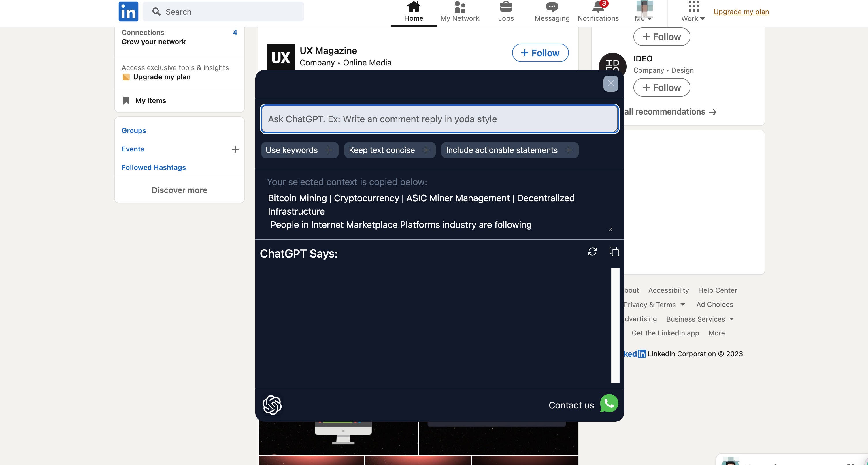
Task: Open the Help Center footer link
Action: point(717,290)
